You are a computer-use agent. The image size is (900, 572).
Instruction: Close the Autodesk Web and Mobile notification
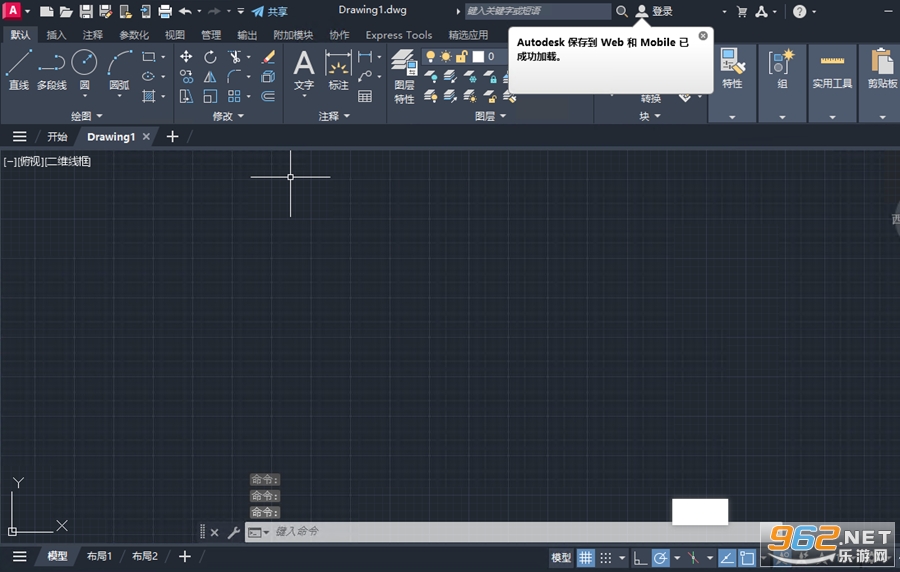[x=703, y=36]
